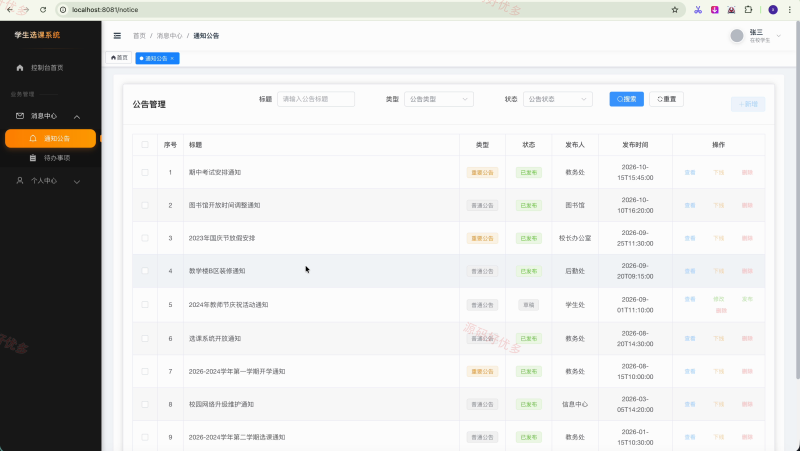Click 学生选课系统 logo title

(37, 35)
